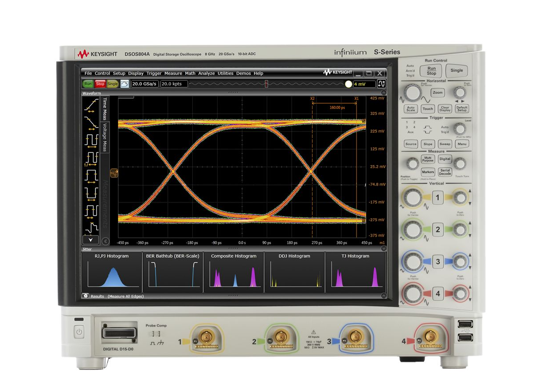This screenshot has height=392, width=535.
Task: Collapse the Jitter panel using its corner arrow
Action: point(383,249)
